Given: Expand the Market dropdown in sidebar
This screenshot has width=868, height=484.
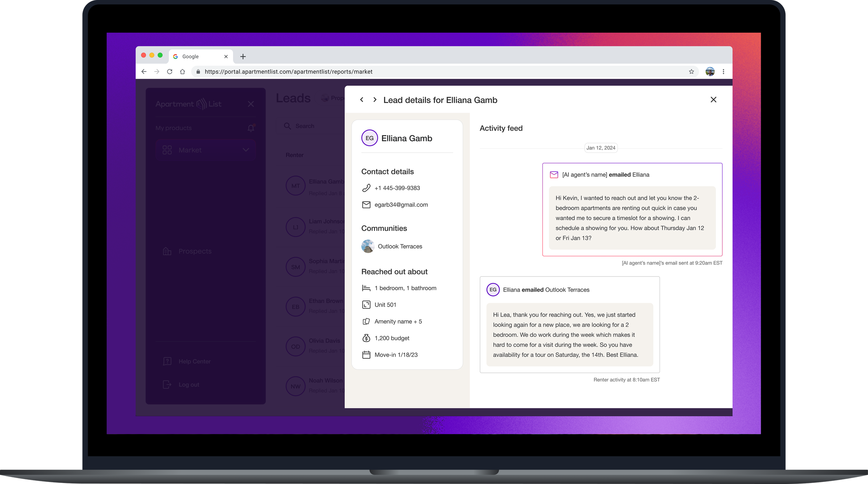Looking at the screenshot, I should point(245,150).
